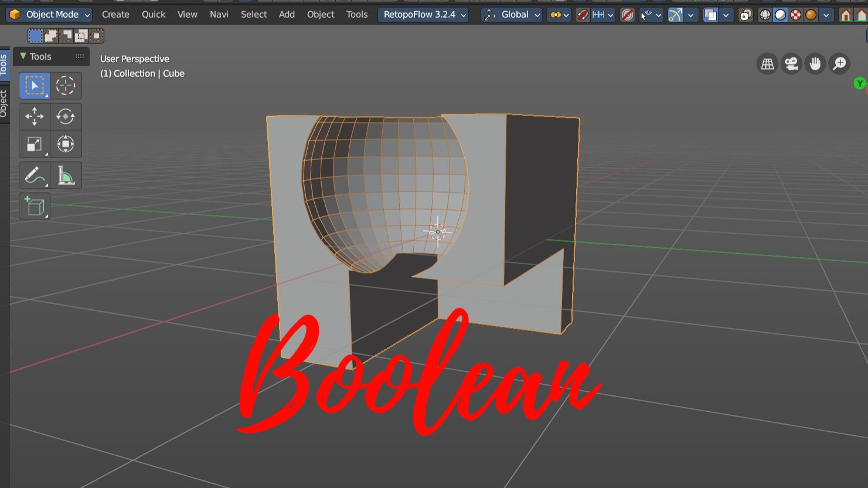This screenshot has width=868, height=488.
Task: Activate the Add Cube tool
Action: [x=35, y=206]
